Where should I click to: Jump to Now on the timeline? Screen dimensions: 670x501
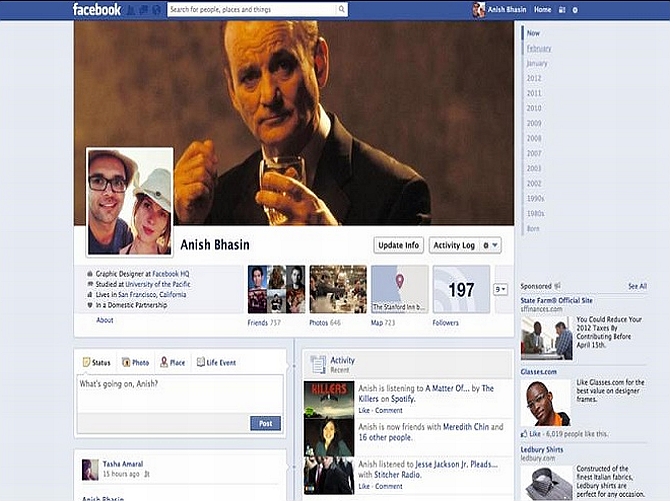[x=533, y=33]
